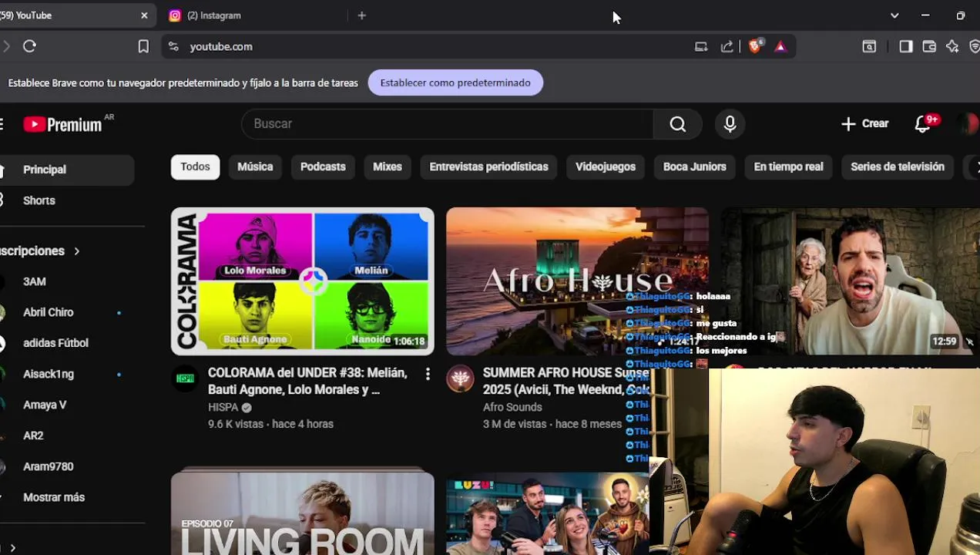
Task: Open the COLORAMA del UNDER video thumbnail
Action: [303, 281]
